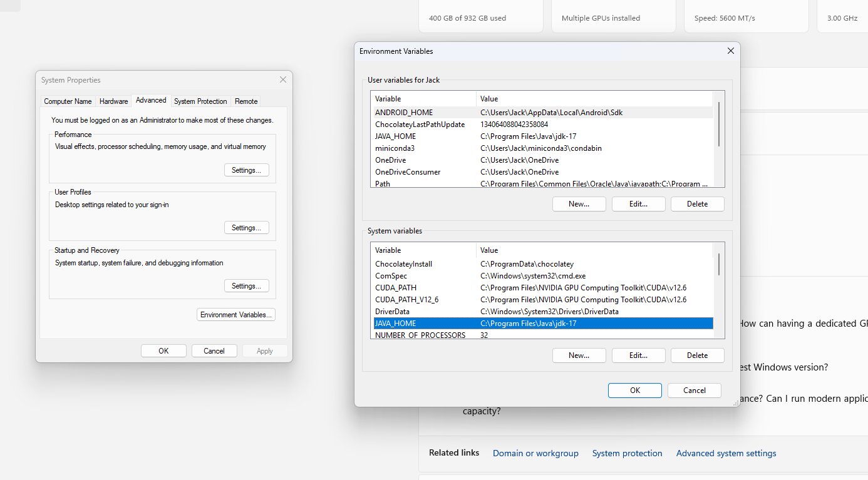This screenshot has width=868, height=480.
Task: Select the miniconda3 user variable row
Action: (395, 148)
